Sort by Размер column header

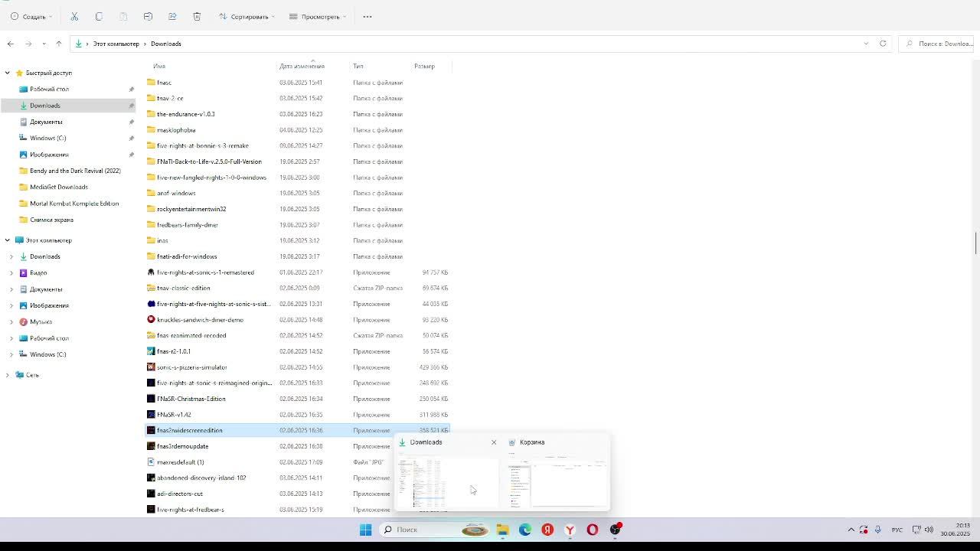coord(424,66)
